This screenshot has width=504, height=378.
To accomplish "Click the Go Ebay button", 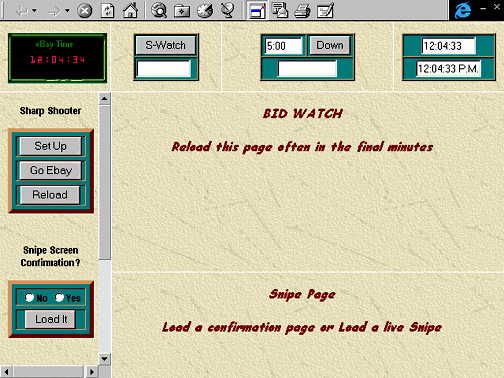I will click(x=50, y=170).
